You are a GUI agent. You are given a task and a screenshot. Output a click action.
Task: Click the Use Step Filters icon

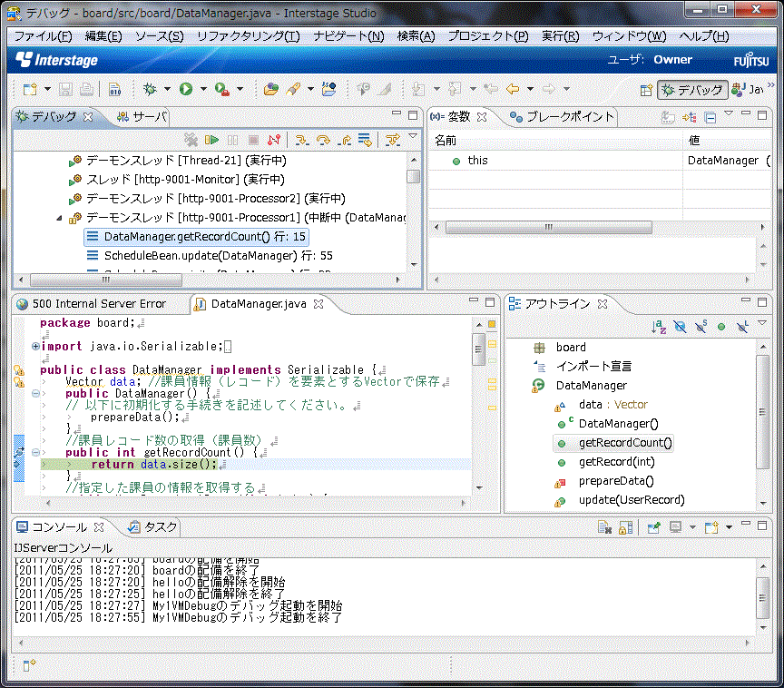pos(393,140)
